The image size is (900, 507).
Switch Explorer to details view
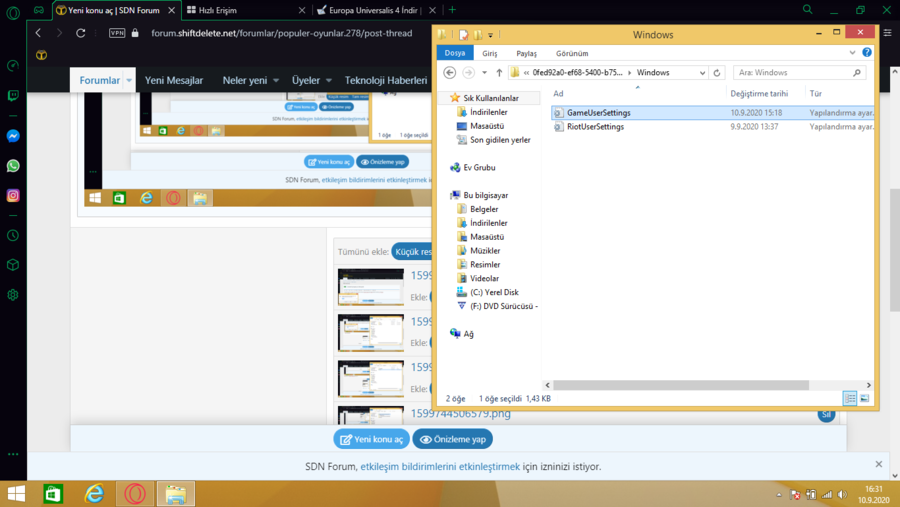850,398
